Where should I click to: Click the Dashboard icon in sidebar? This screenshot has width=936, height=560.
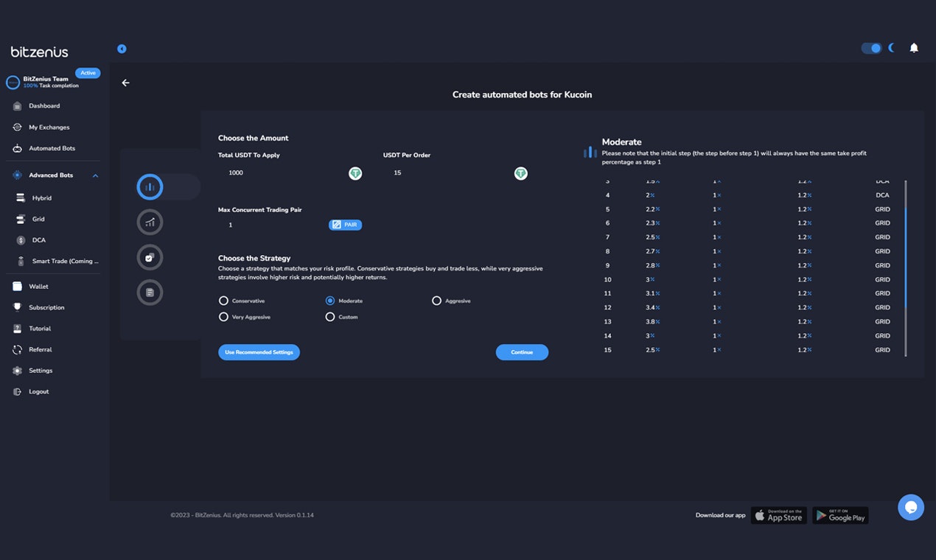point(17,106)
